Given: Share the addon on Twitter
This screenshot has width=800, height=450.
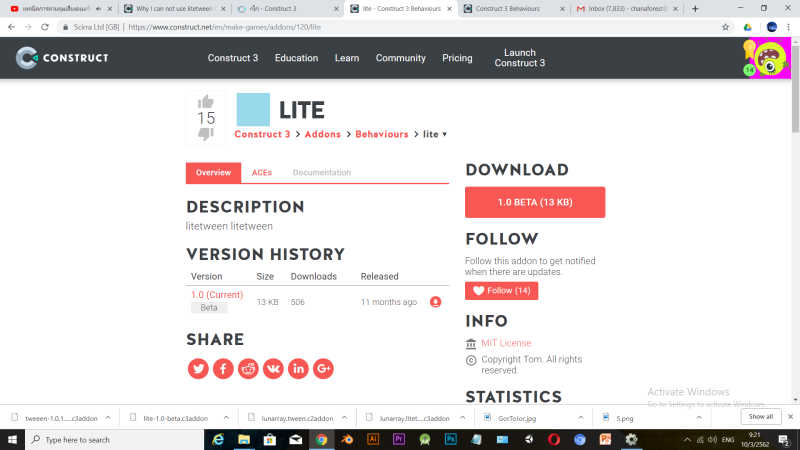Looking at the screenshot, I should click(198, 368).
